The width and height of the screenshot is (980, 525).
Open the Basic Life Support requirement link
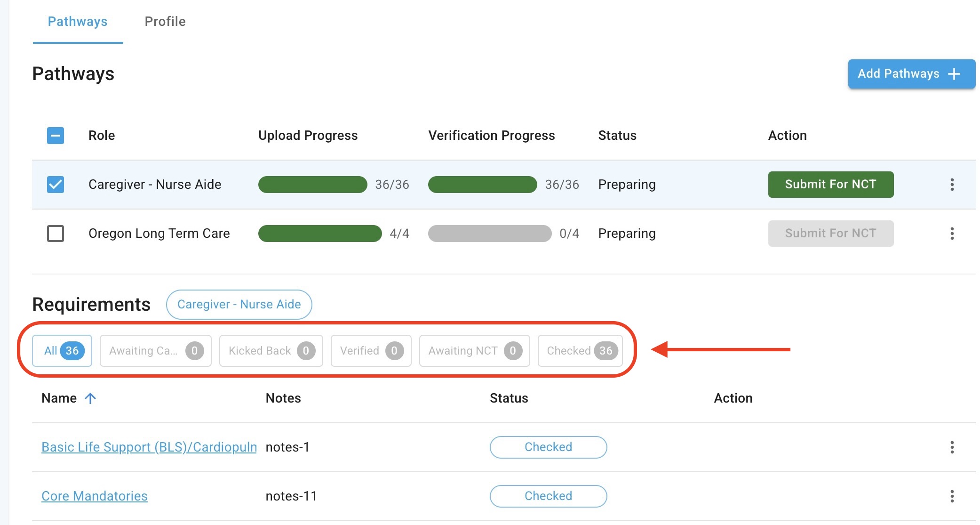pyautogui.click(x=149, y=447)
